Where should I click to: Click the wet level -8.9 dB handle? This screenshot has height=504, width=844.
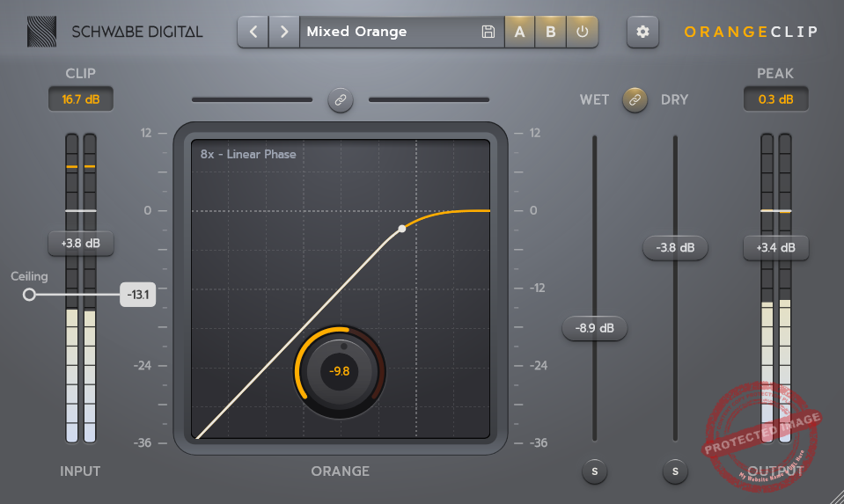point(594,328)
